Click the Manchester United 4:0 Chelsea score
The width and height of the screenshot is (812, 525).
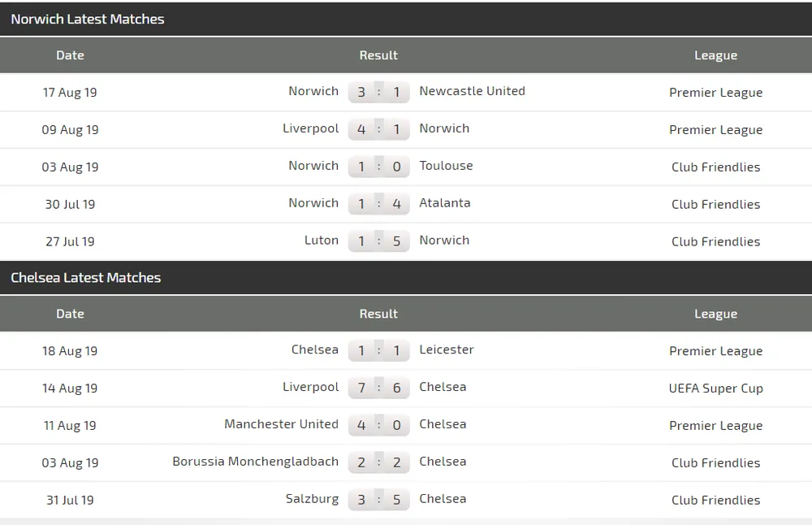point(378,425)
